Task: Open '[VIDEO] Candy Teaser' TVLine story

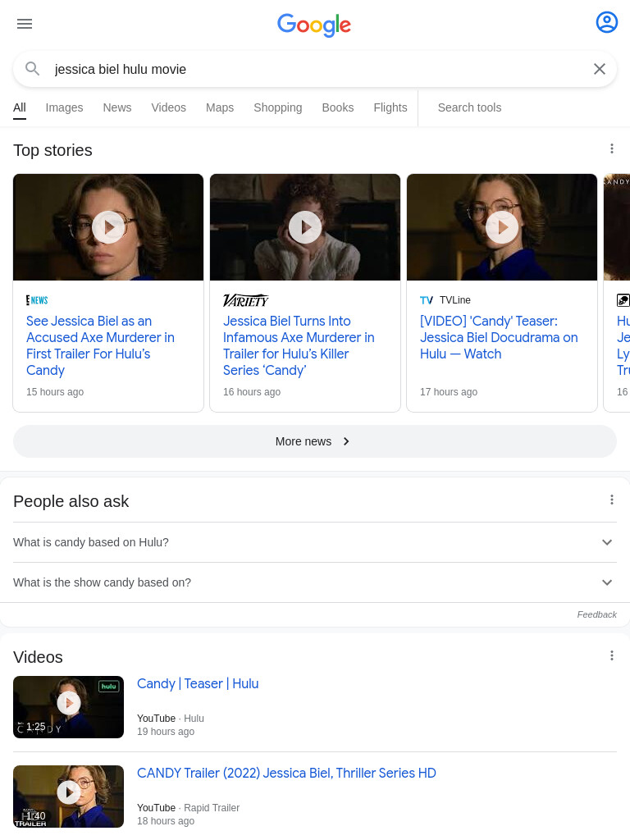Action: pos(499,337)
